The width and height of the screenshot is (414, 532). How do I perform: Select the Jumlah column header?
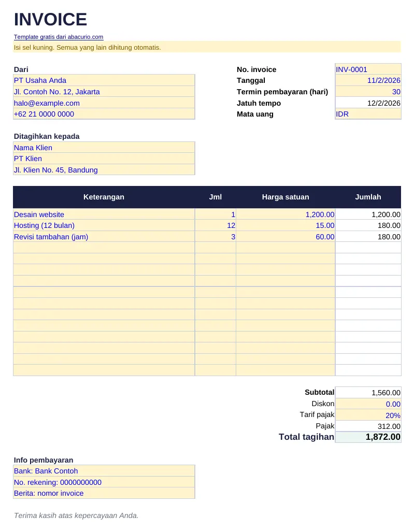point(368,197)
